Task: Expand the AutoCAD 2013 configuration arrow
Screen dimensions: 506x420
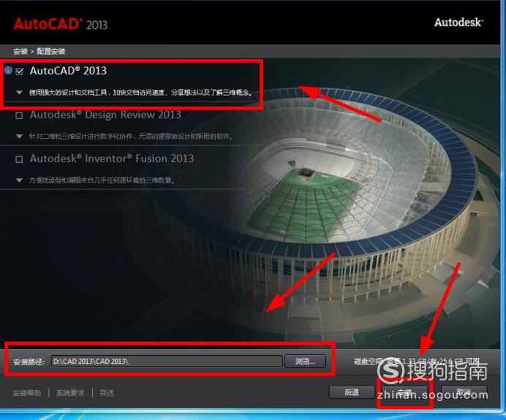Action: click(x=19, y=93)
